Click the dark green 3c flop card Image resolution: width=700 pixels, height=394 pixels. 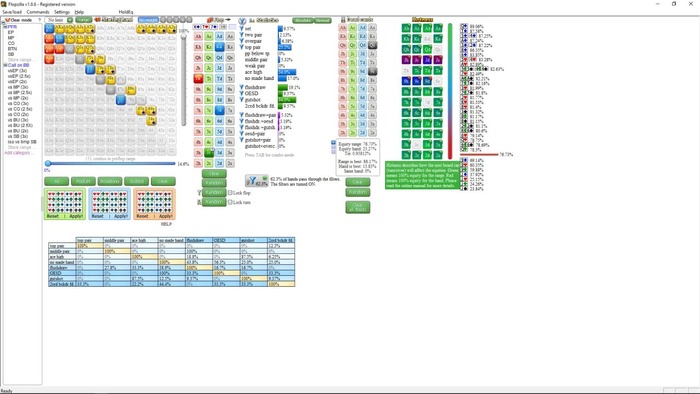[x=208, y=153]
